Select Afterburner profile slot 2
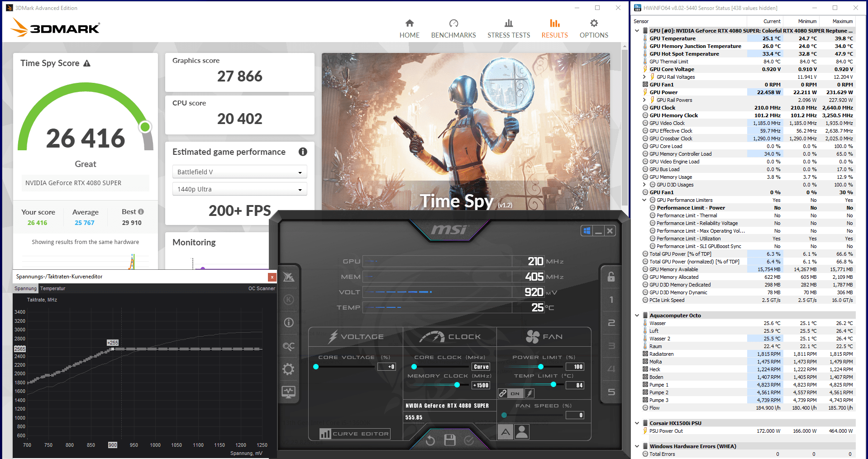Screen dimensions: 868x459 click(611, 323)
